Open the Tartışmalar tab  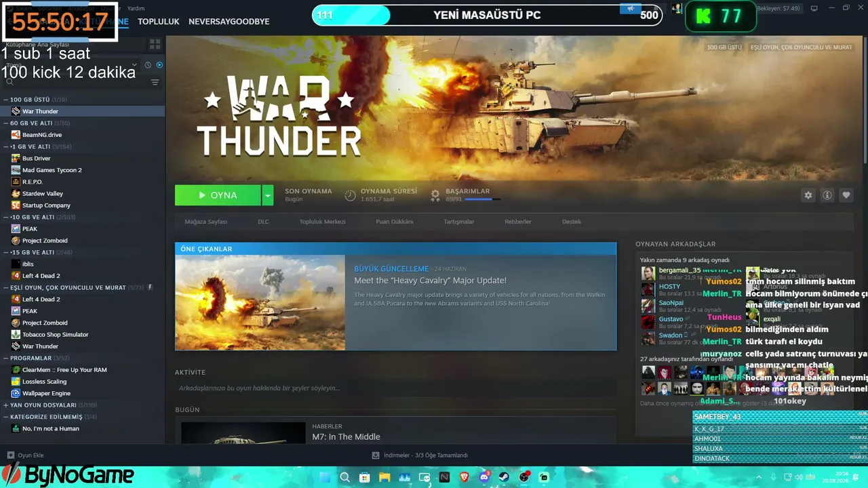459,222
